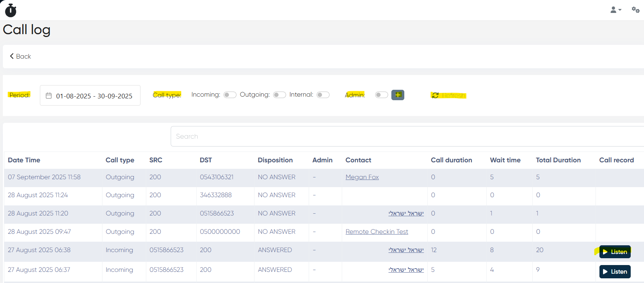Play the 27 August 06:37 call recording
The image size is (644, 283).
(x=615, y=272)
